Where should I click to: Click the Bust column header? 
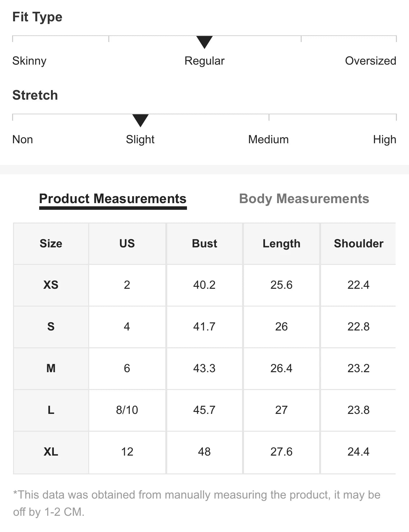click(204, 244)
